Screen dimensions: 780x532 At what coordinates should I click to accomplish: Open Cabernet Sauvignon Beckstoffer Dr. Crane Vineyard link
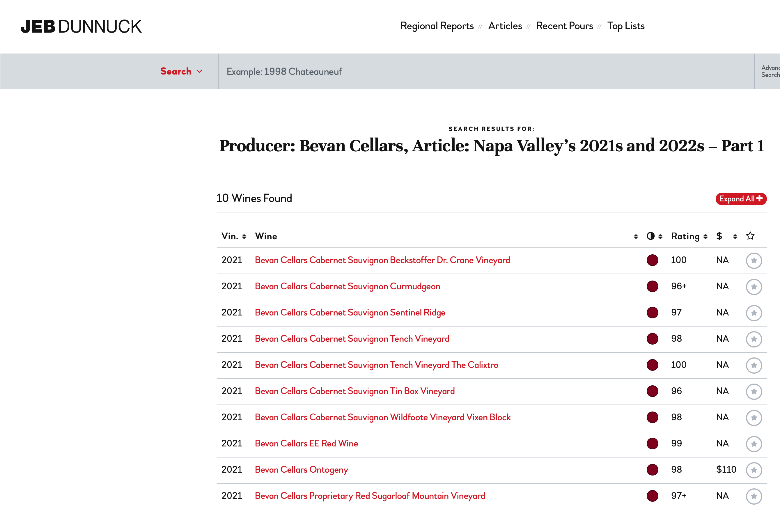click(382, 260)
